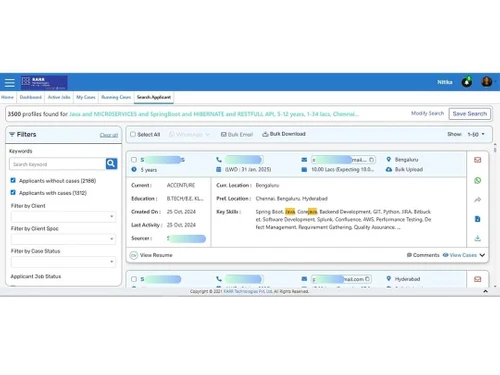The width and height of the screenshot is (500, 375).
Task: Open the Filter by Case Status dropdown
Action: 63,262
